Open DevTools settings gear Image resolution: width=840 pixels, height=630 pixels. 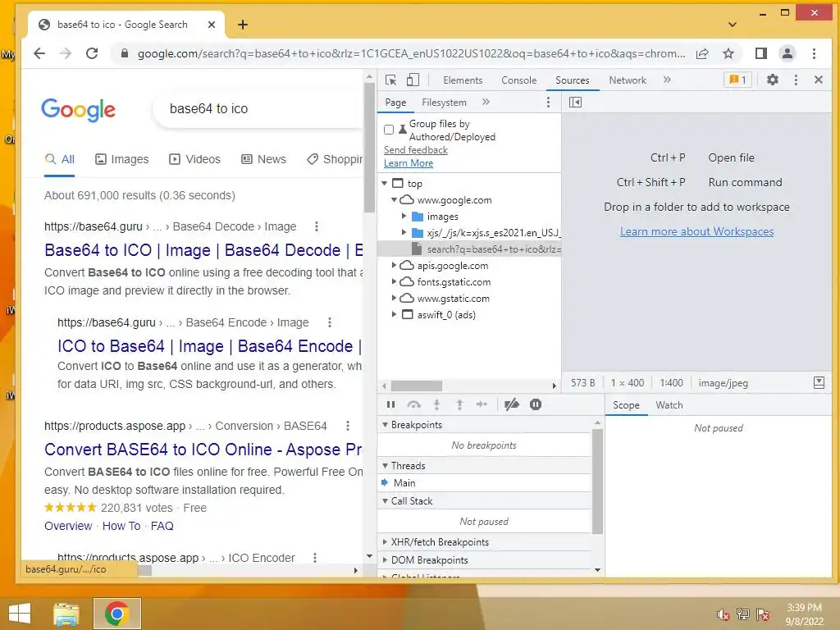pyautogui.click(x=772, y=80)
